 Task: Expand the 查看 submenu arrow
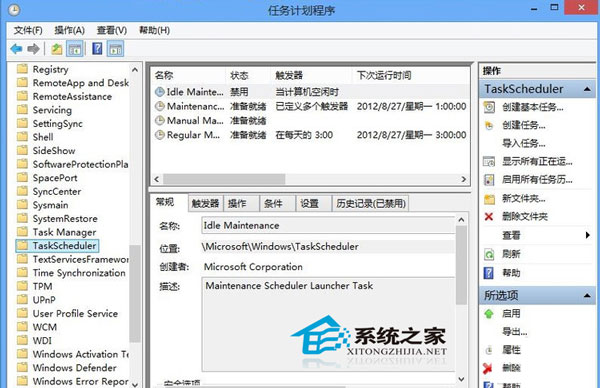588,235
